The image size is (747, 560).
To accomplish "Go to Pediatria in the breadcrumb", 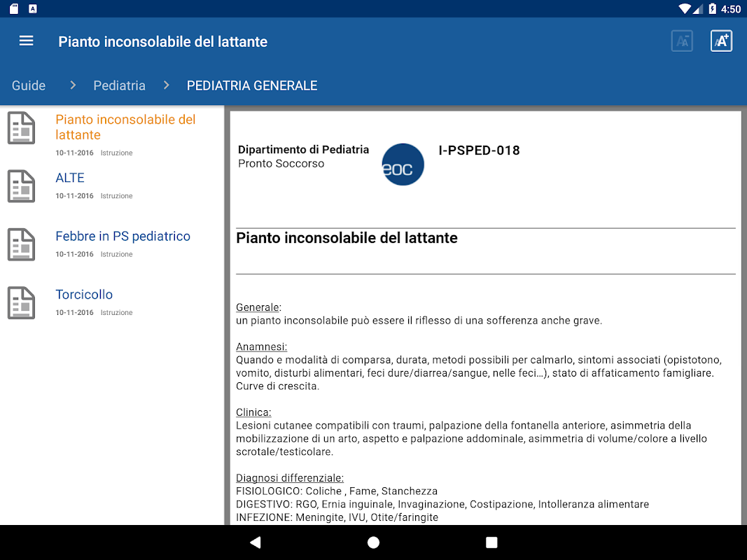I will pos(119,85).
